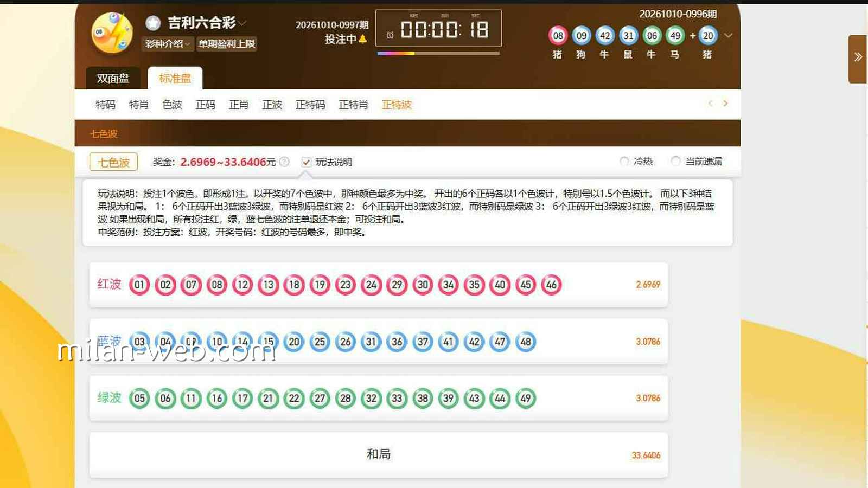Click issue number 20261010-0997期
Image resolution: width=868 pixels, height=488 pixels.
pyautogui.click(x=332, y=25)
